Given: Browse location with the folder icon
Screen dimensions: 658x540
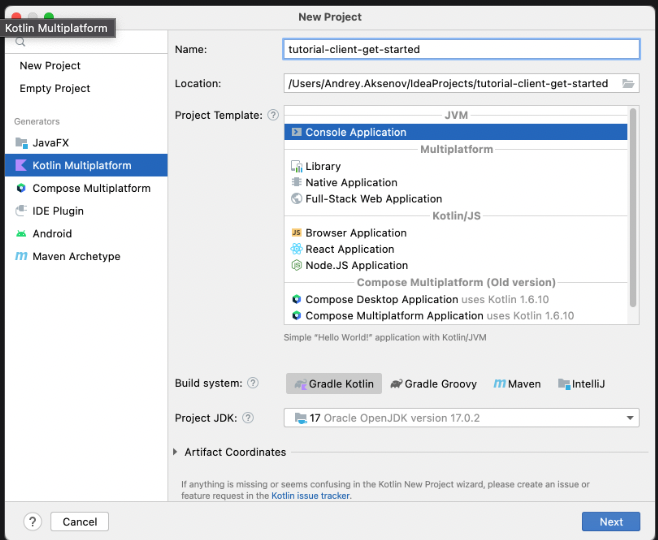Looking at the screenshot, I should 628,83.
